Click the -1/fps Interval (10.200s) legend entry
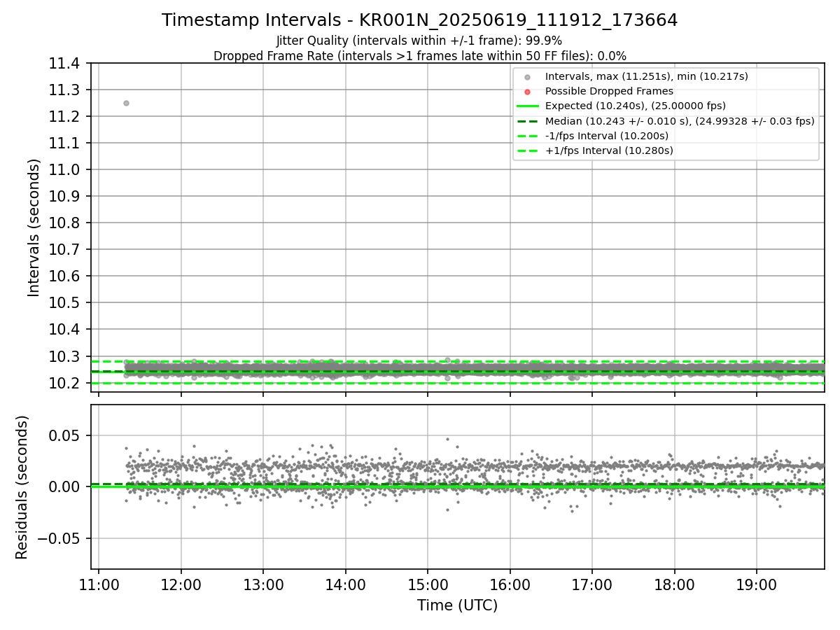 (x=592, y=136)
